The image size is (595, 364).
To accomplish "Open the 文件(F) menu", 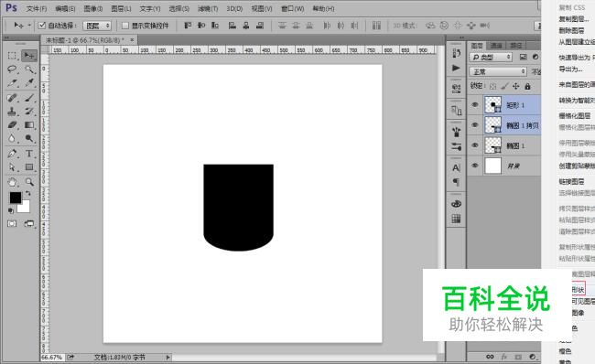I will click(37, 8).
